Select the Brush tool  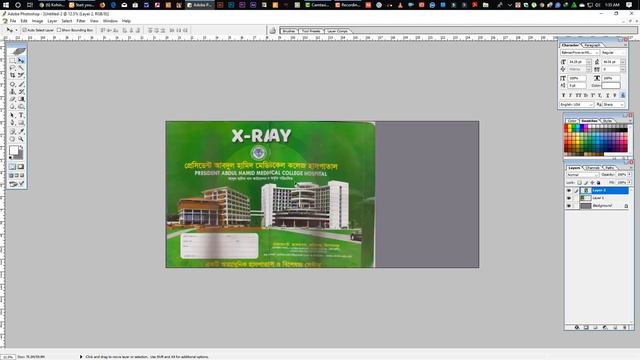(x=21, y=84)
